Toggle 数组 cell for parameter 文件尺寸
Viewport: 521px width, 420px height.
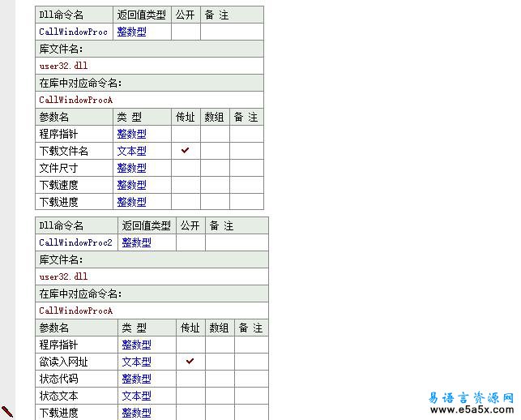coord(215,168)
